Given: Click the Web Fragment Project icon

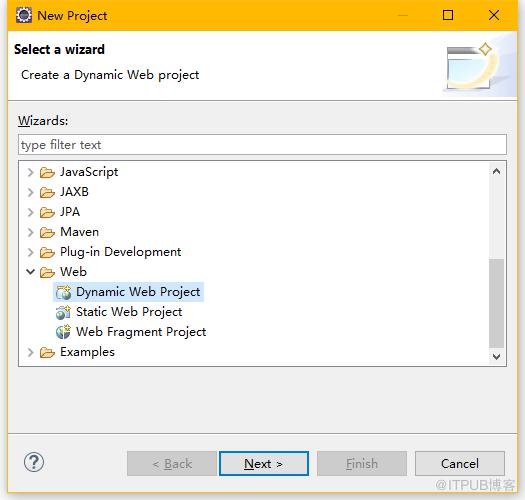Looking at the screenshot, I should click(63, 332).
